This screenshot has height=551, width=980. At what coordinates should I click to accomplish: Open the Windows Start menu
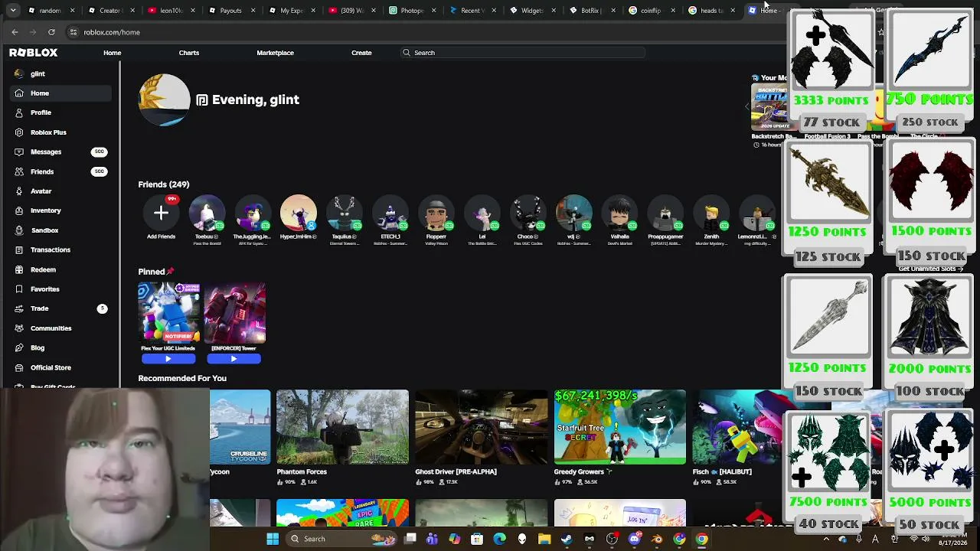(273, 539)
